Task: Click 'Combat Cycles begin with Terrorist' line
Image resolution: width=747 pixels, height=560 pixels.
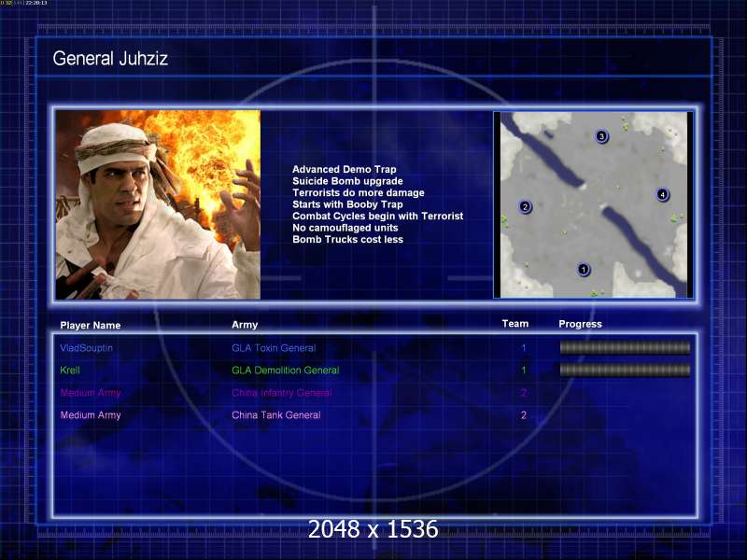Action: pos(377,217)
